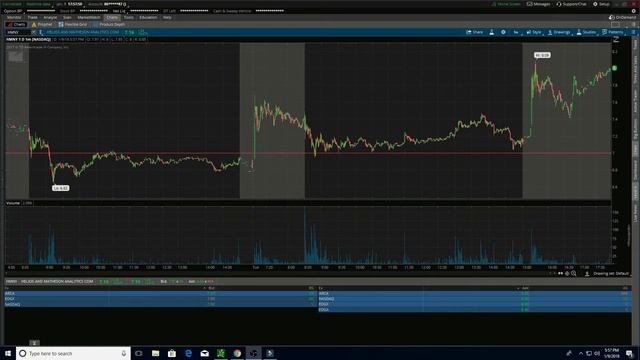Click ARCA row in bid table

[x=160, y=293]
